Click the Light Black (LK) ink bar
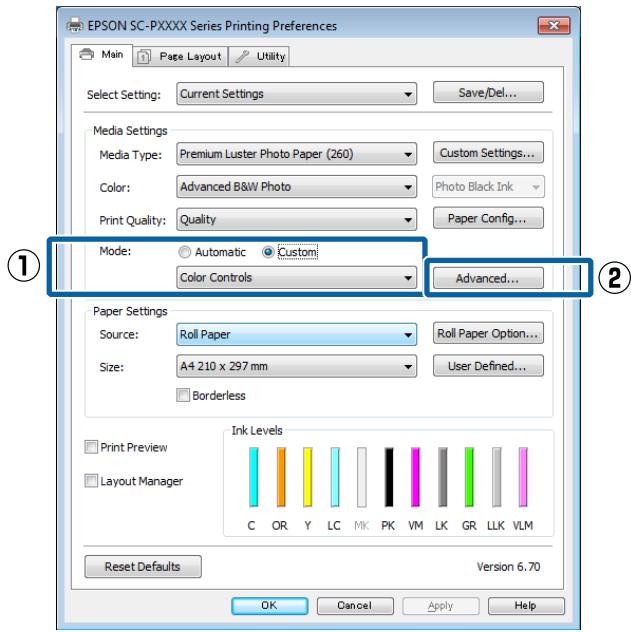Viewport: 631px width, 632px height. 442,477
